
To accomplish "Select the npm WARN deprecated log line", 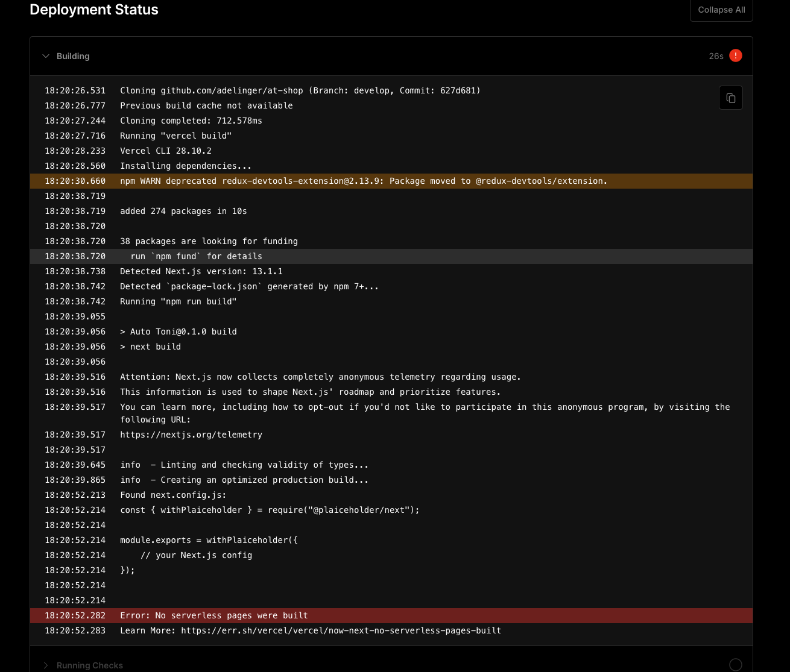I will (x=391, y=181).
